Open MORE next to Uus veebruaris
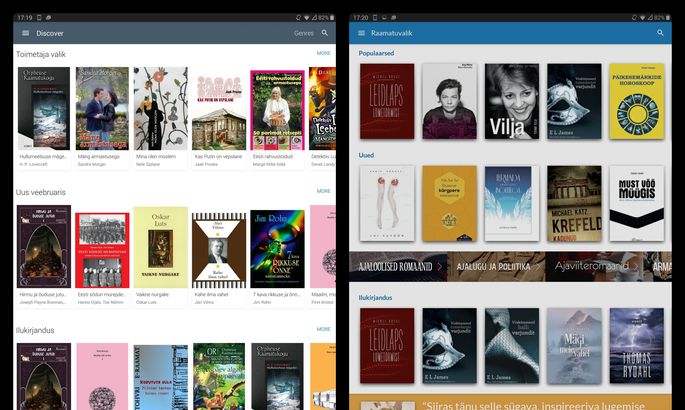The width and height of the screenshot is (685, 410). 323,191
